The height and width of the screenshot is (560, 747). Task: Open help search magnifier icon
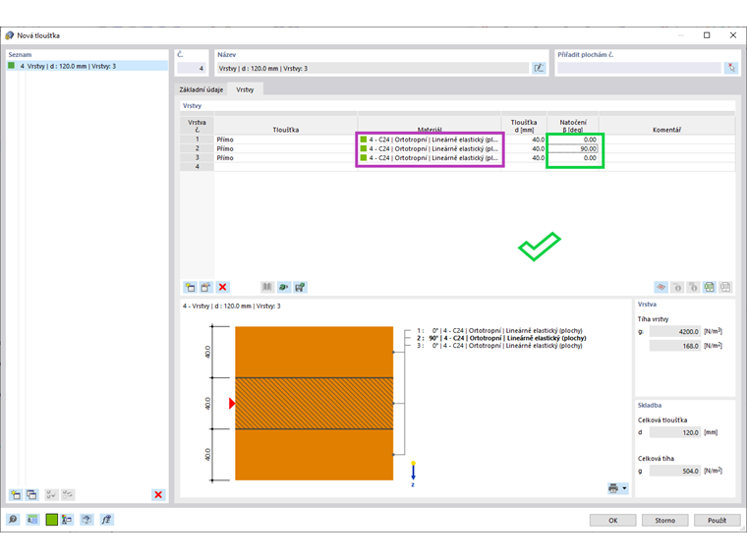click(13, 520)
